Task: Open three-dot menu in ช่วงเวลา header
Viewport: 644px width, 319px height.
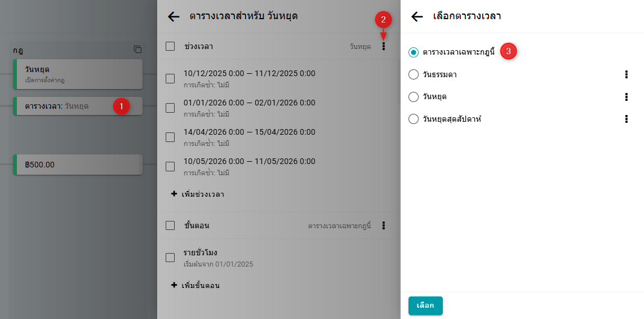Action: pos(384,46)
